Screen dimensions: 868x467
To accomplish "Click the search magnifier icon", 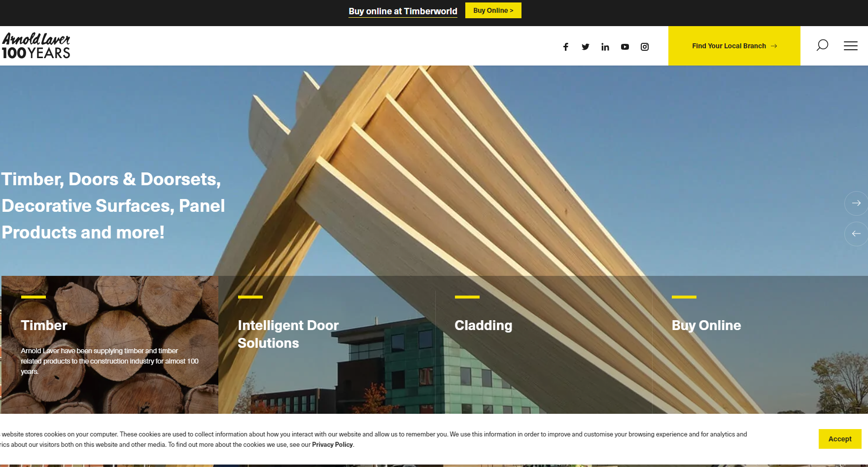I will pyautogui.click(x=822, y=45).
